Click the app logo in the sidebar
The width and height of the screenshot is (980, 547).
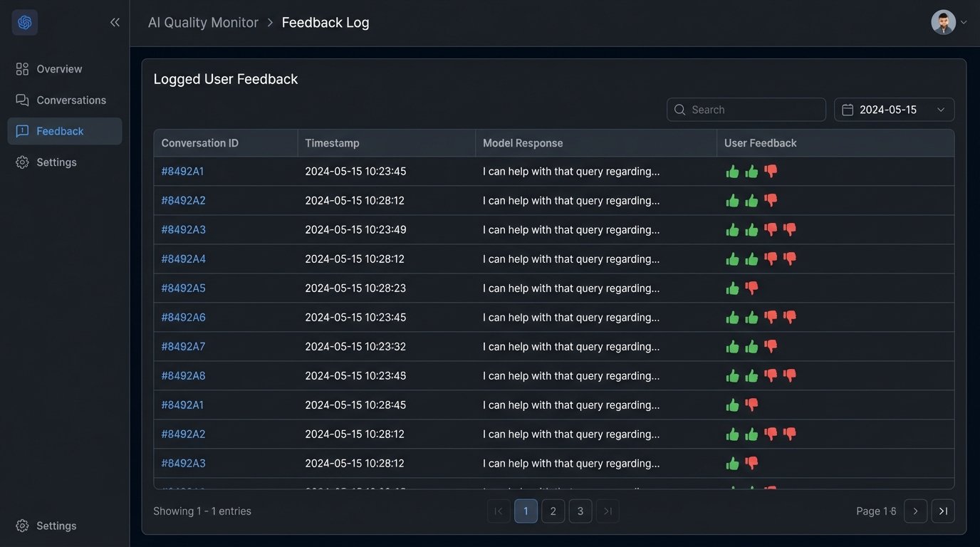coord(25,23)
